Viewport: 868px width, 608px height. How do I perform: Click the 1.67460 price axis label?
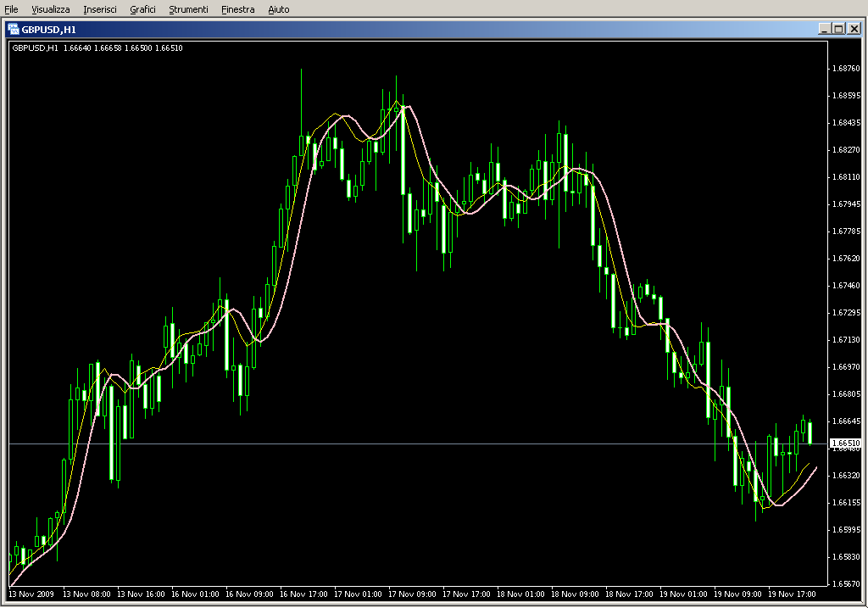(x=847, y=286)
